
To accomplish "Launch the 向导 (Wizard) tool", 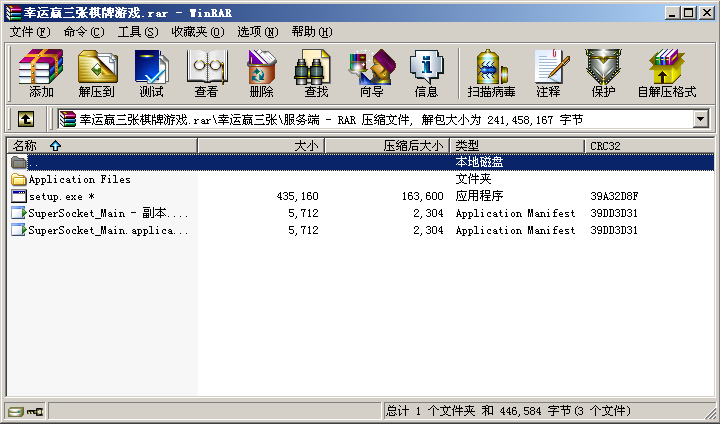I will [x=371, y=73].
